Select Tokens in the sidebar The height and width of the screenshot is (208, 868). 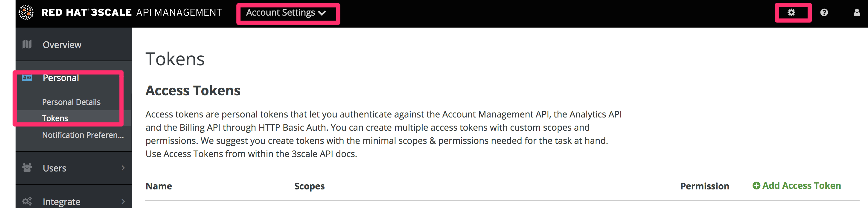tap(55, 118)
